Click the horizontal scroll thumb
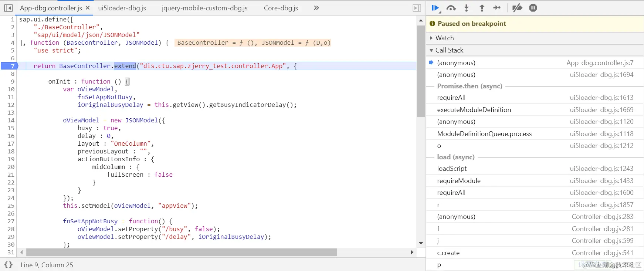The width and height of the screenshot is (644, 271). pyautogui.click(x=182, y=253)
